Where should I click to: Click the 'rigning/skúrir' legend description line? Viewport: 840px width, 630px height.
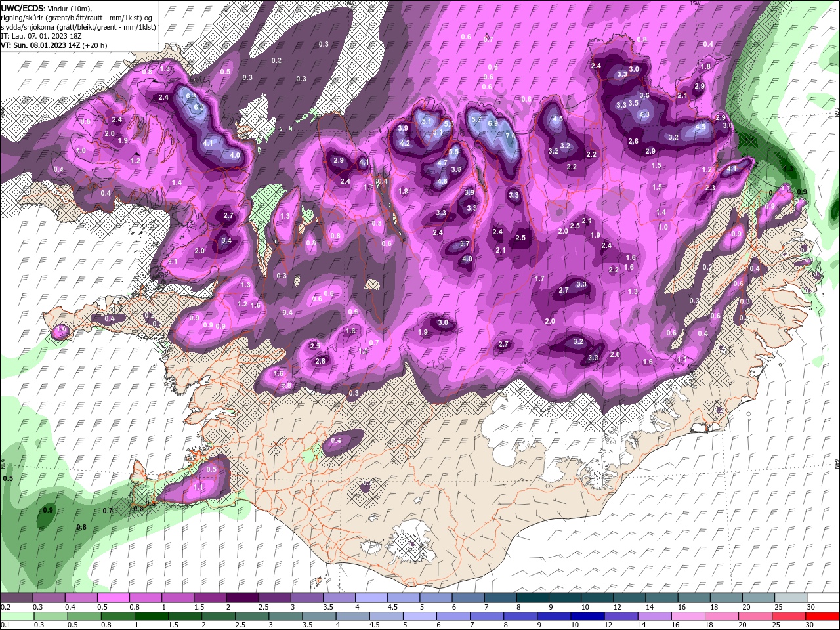tap(77, 17)
